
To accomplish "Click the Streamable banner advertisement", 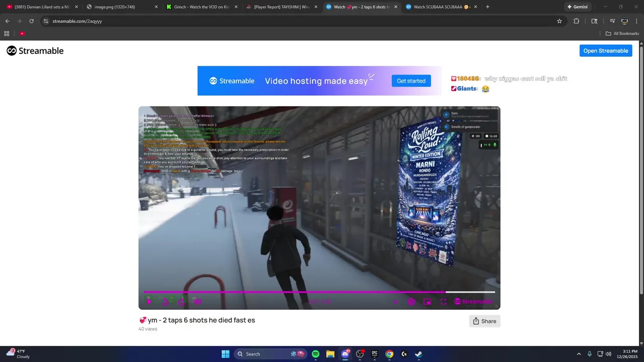I will click(x=319, y=81).
